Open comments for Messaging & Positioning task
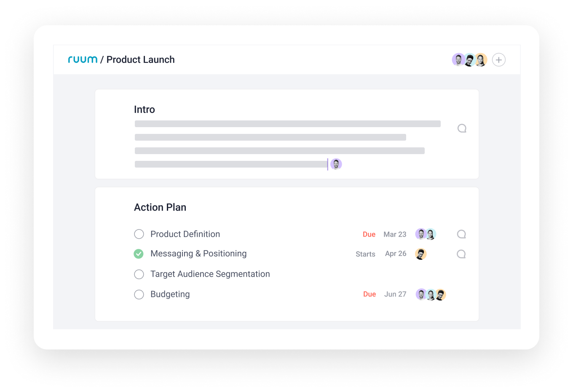This screenshot has height=392, width=573. click(x=461, y=254)
